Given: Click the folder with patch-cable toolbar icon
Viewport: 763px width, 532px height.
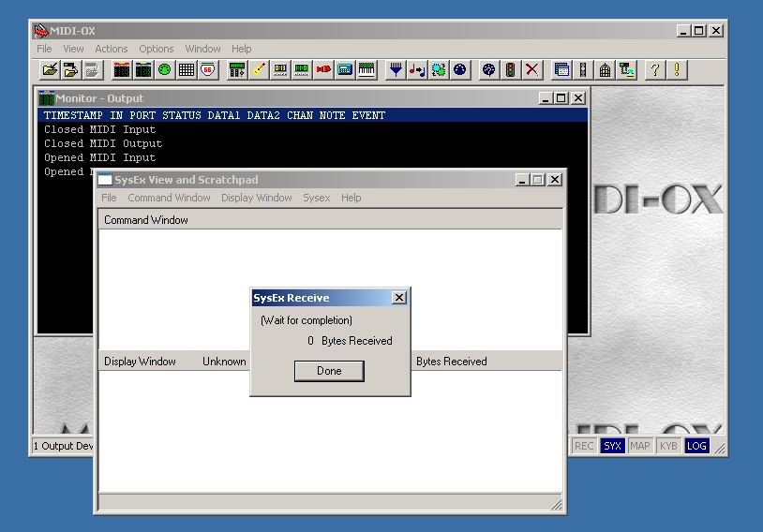Looking at the screenshot, I should pos(71,70).
